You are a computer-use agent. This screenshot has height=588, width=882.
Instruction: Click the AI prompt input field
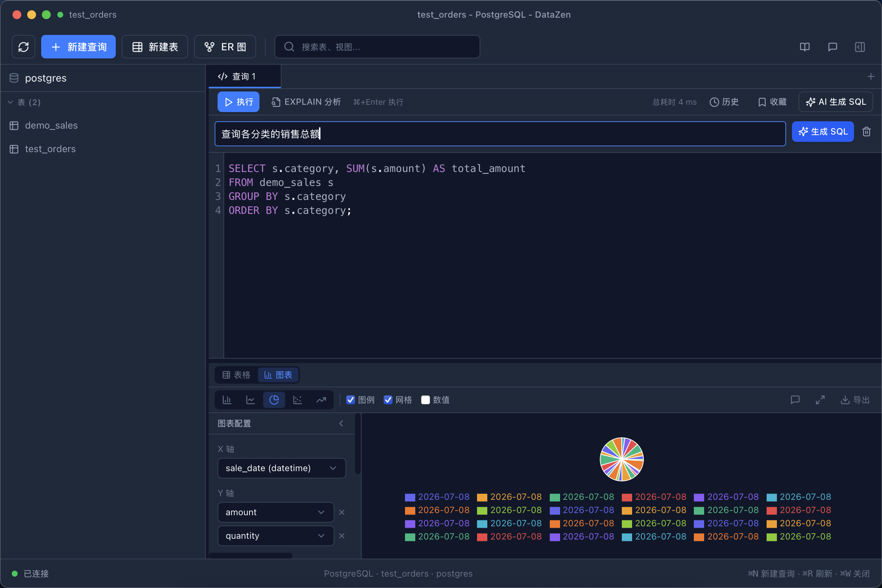coord(500,134)
